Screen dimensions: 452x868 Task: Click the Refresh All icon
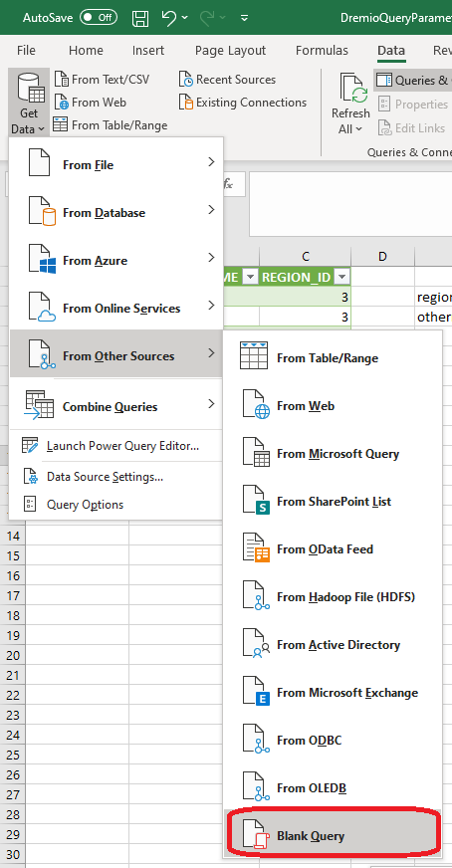click(x=352, y=88)
